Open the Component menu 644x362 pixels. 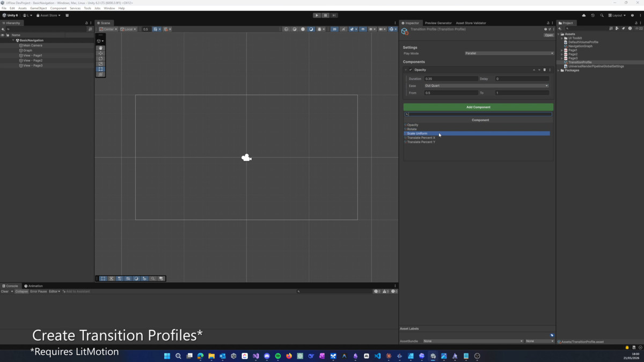tap(58, 9)
